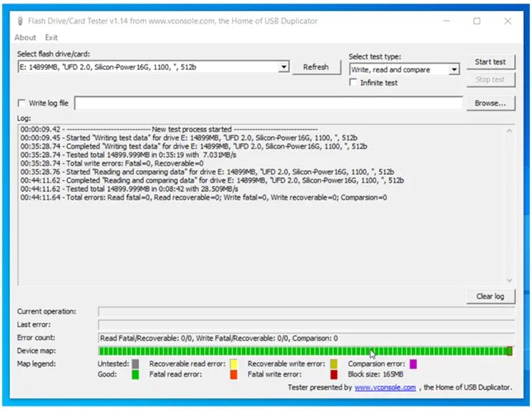
Task: Click the log file path input field
Action: [x=268, y=103]
